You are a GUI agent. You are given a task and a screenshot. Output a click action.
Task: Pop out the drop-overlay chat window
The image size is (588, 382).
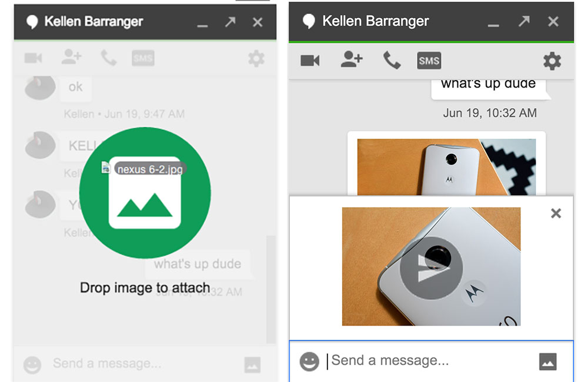pyautogui.click(x=229, y=22)
